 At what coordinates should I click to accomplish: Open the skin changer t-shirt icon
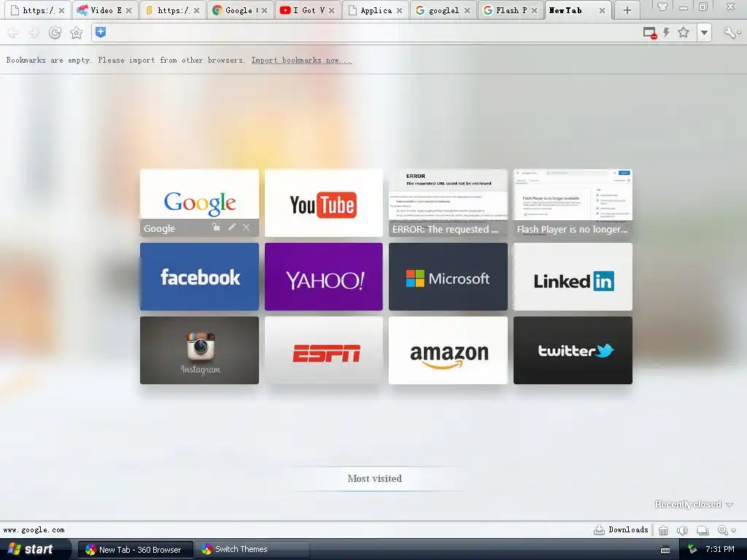pos(662,7)
